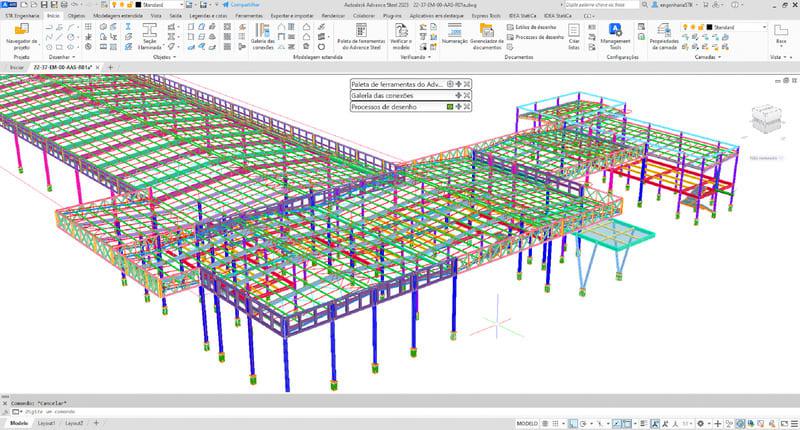Viewport: 800px width, 430px height.
Task: Click the Autodesk App Store cart icon
Action: [706, 5]
